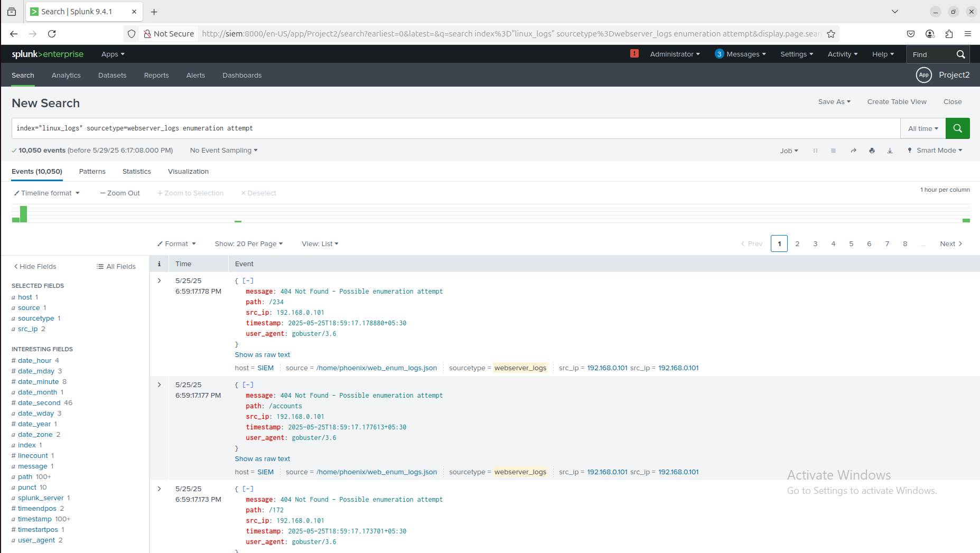The height and width of the screenshot is (553, 980).
Task: Open the All time range picker
Action: (923, 128)
